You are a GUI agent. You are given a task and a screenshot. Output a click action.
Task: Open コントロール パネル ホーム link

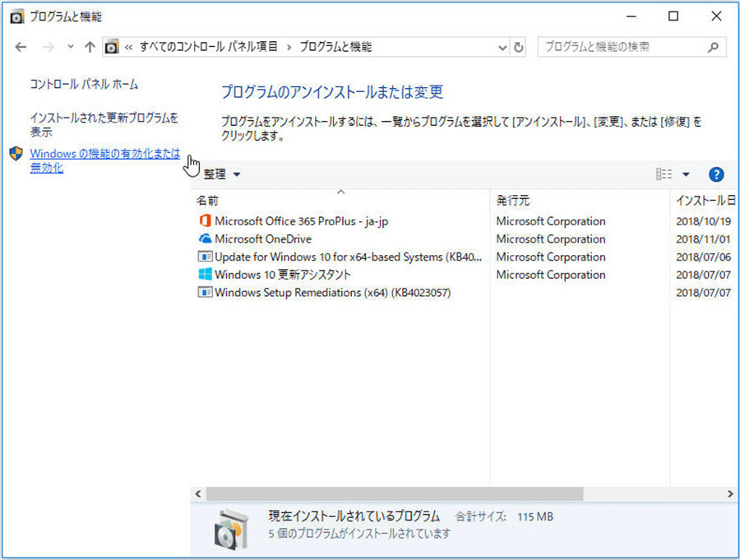[x=84, y=85]
